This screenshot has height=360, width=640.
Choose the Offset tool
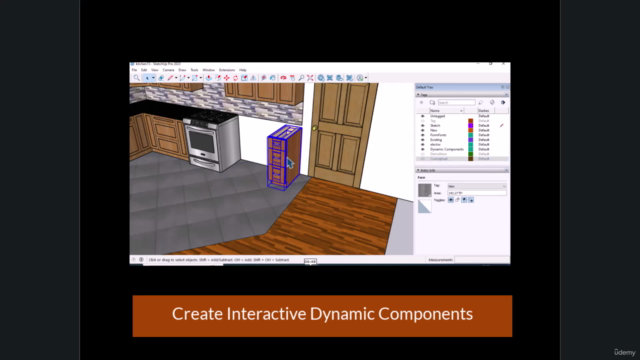[x=218, y=78]
